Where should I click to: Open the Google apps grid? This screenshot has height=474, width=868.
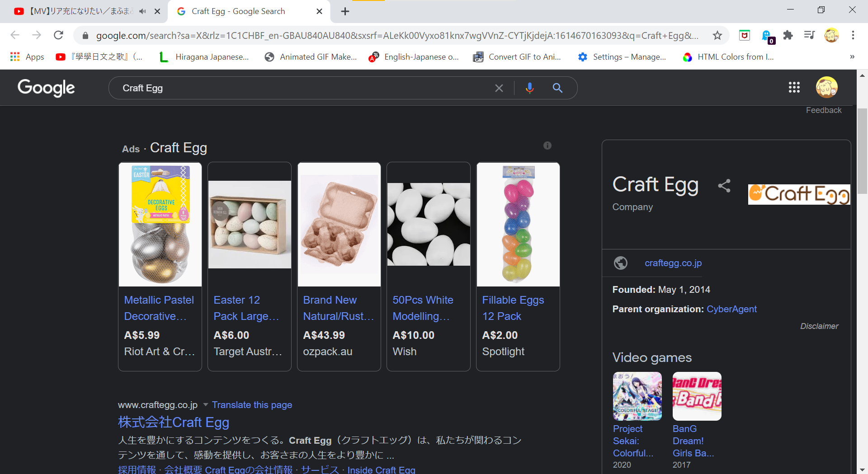coord(794,87)
